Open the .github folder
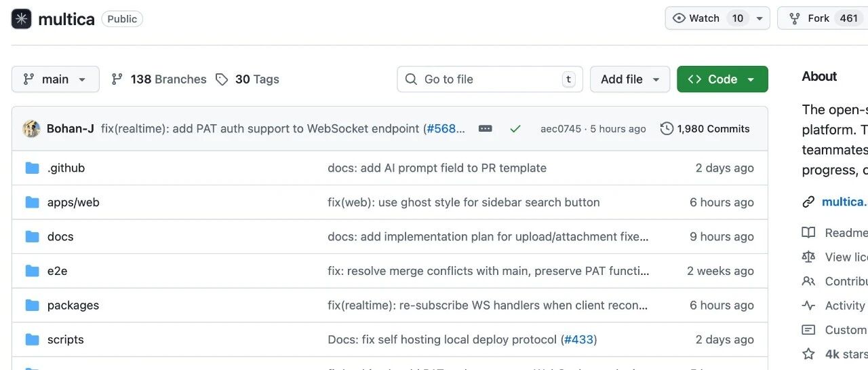Viewport: 868px width, 370px height. [66, 168]
